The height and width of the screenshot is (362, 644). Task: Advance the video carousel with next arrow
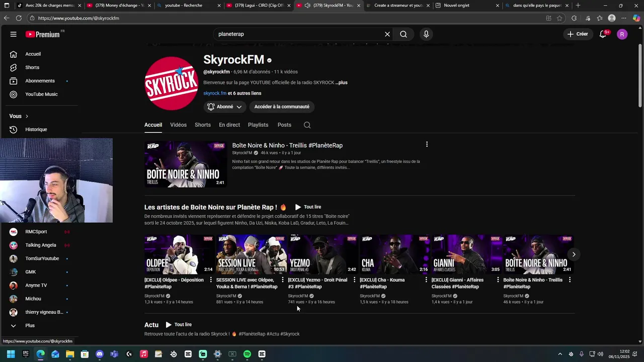(x=574, y=254)
